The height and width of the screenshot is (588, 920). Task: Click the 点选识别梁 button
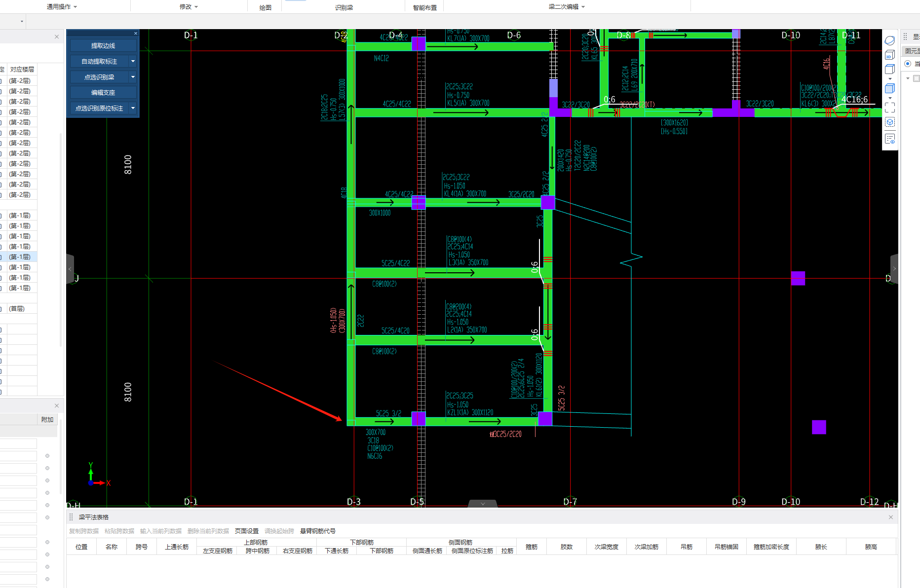(x=99, y=77)
